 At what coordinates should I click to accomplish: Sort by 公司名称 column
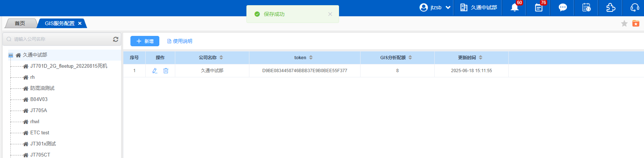(x=221, y=58)
